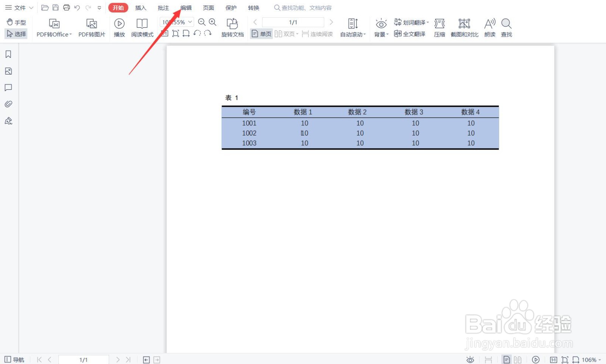The image size is (606, 364).
Task: Click the redo arrow icon
Action: [88, 8]
